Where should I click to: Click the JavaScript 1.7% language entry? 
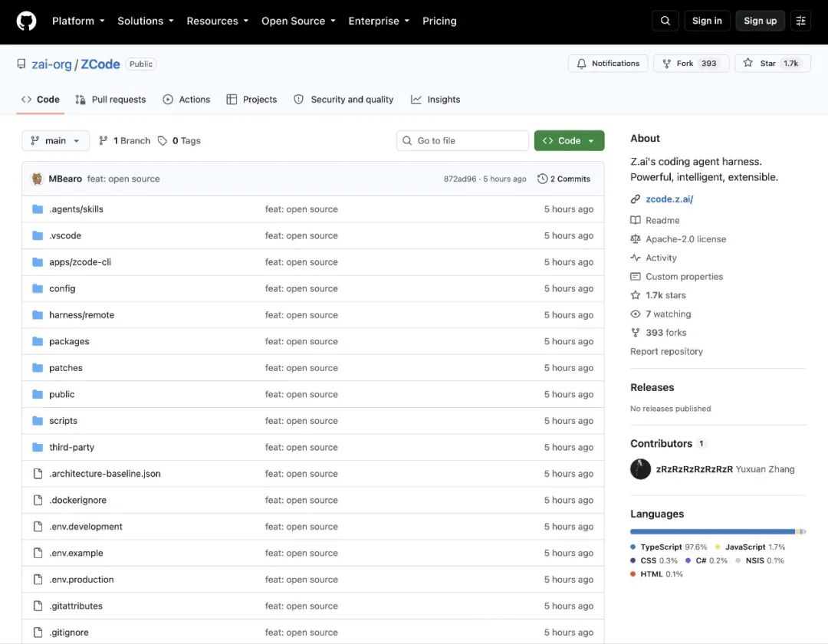click(750, 547)
